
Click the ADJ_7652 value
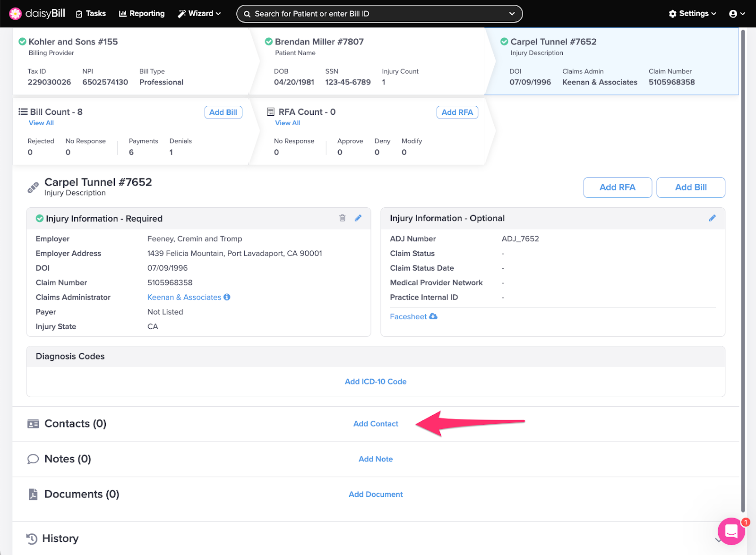click(x=520, y=239)
